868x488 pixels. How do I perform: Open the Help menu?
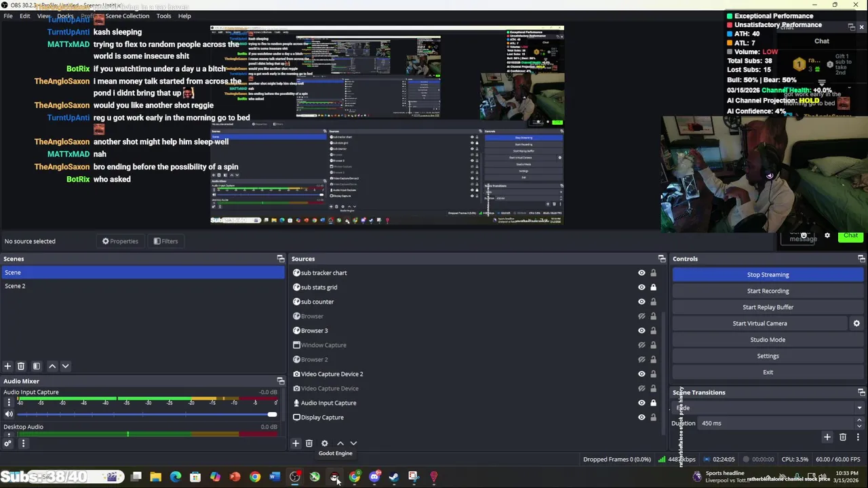tap(184, 16)
